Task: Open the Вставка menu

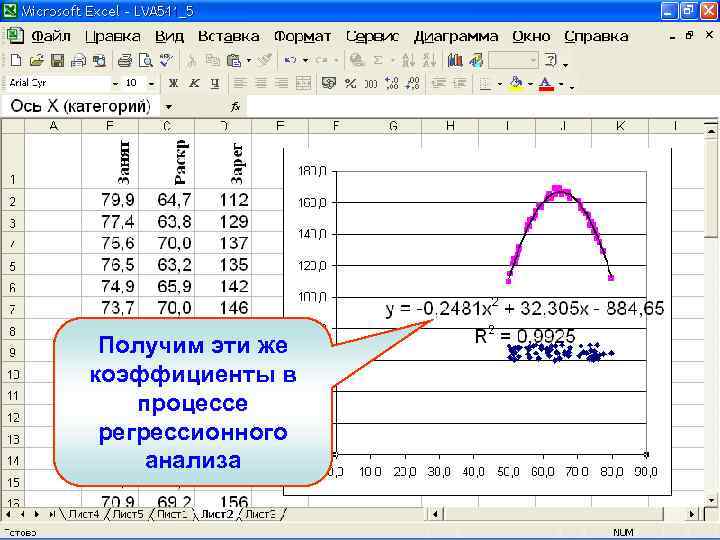Action: point(229,36)
